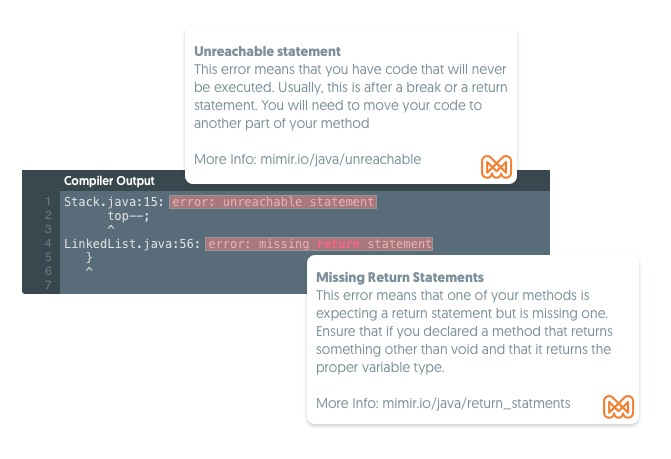671x459 pixels.
Task: Click line number 4 in the gutter
Action: [48, 243]
